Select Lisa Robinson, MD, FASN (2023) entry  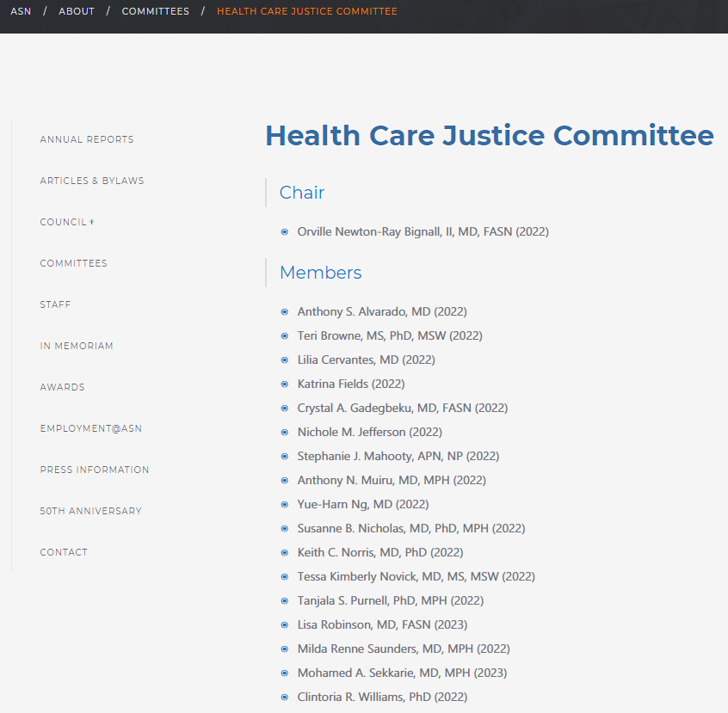(x=383, y=625)
